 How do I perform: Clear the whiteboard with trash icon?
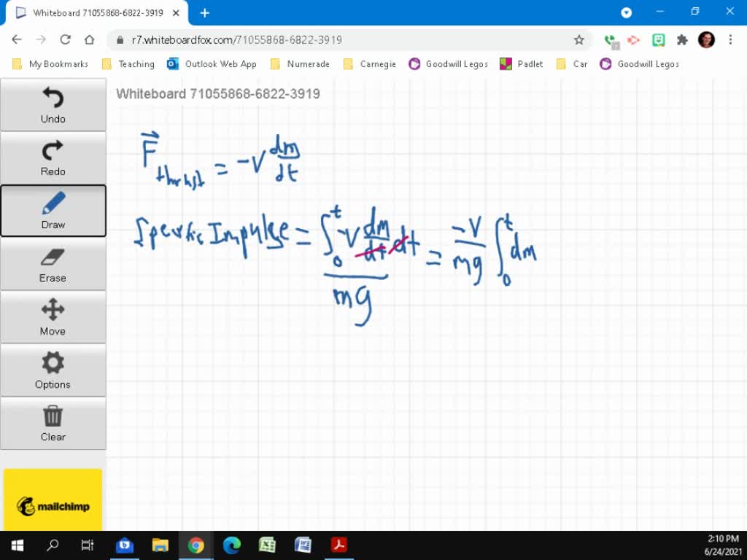pyautogui.click(x=53, y=423)
